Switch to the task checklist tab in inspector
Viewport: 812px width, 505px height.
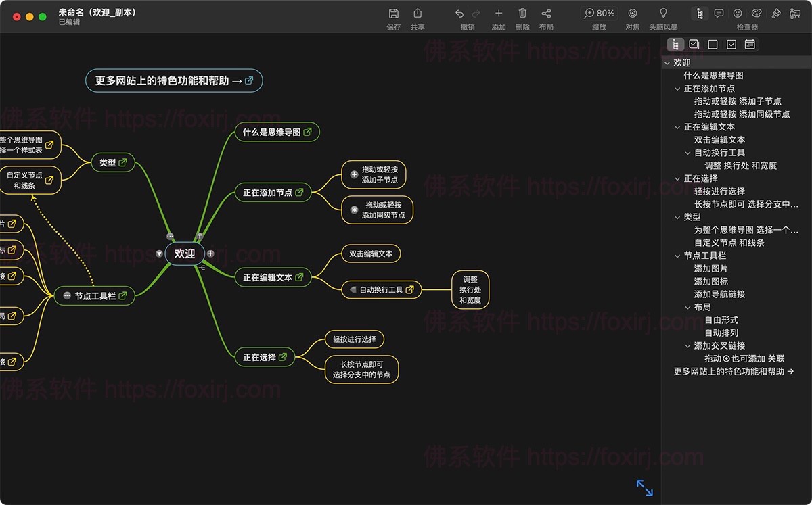[x=694, y=44]
